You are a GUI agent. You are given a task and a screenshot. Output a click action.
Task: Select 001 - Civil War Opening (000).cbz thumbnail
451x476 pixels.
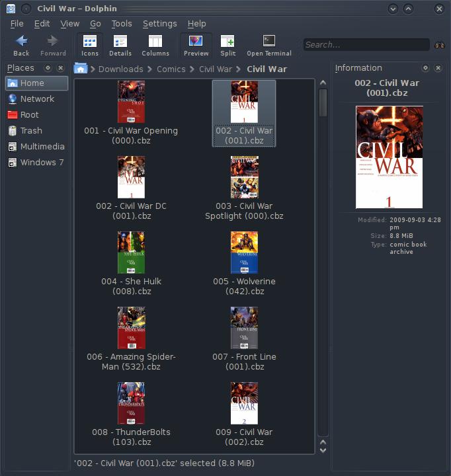coord(131,102)
